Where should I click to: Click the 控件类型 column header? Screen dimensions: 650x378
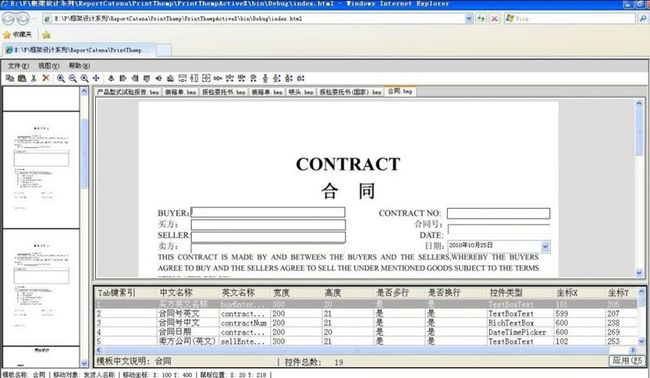[x=520, y=293]
